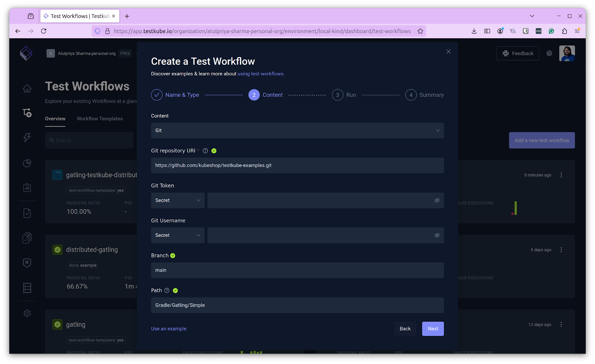Close the Create a Test Workflow dialog
The width and height of the screenshot is (595, 364).
448,52
